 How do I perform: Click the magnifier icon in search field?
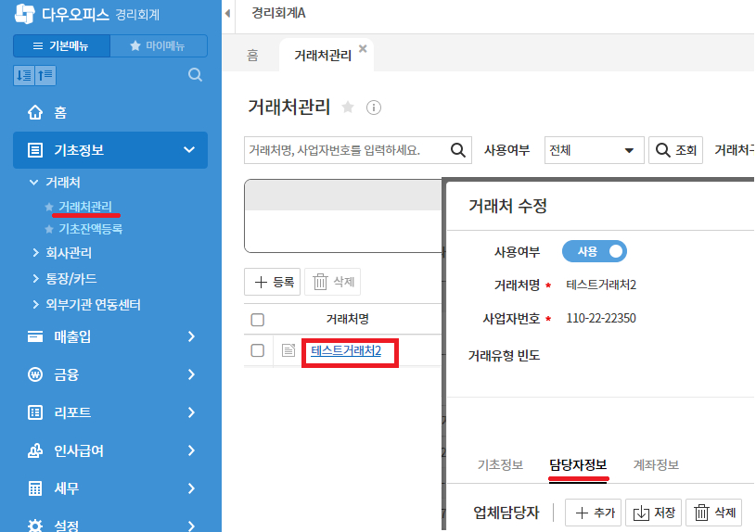tap(458, 150)
